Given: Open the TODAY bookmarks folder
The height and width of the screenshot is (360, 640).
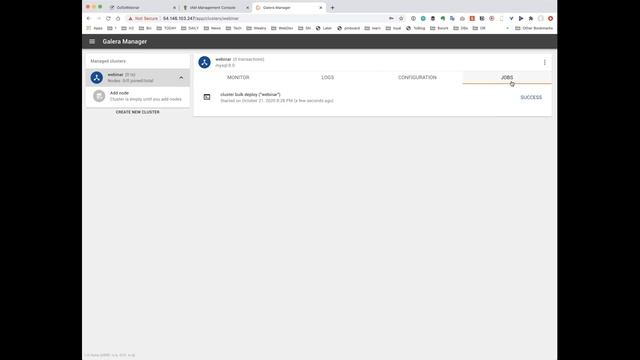Looking at the screenshot, I should pyautogui.click(x=167, y=28).
